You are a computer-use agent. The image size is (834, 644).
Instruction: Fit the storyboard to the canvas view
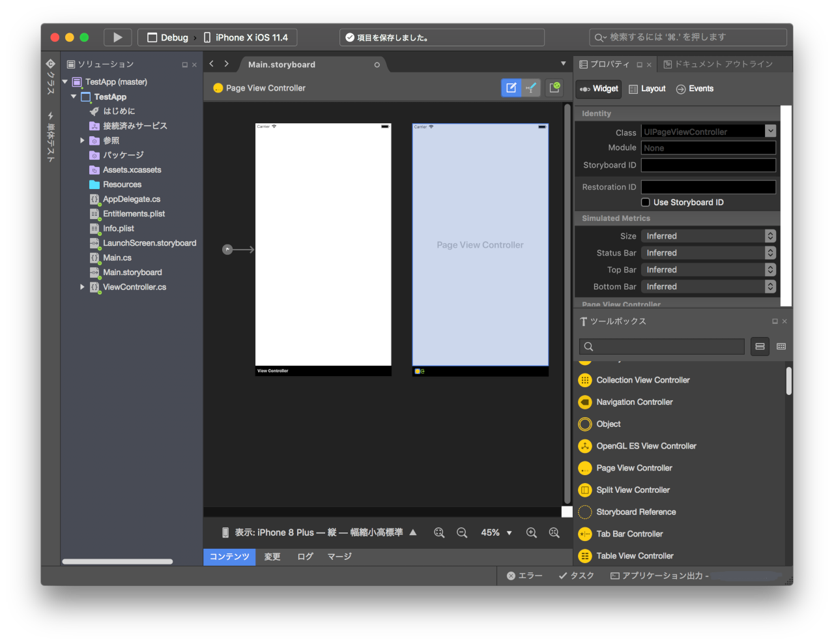click(x=439, y=533)
